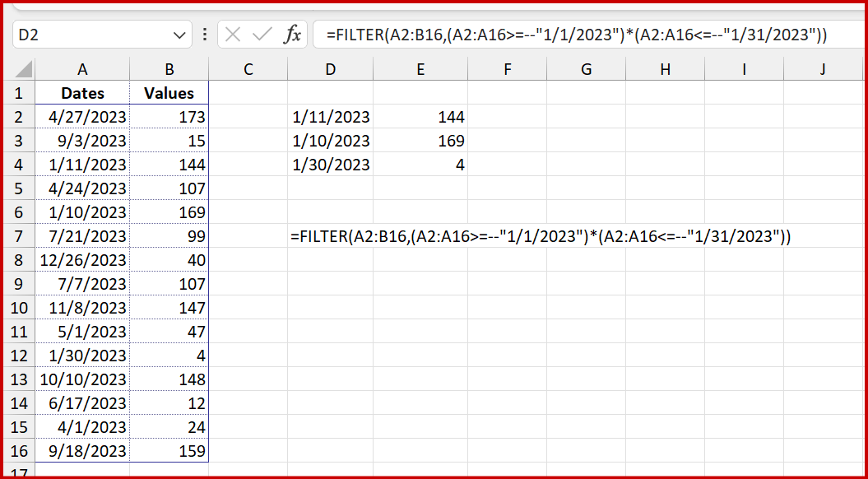Select column C header
This screenshot has width=868, height=479.
pyautogui.click(x=248, y=69)
